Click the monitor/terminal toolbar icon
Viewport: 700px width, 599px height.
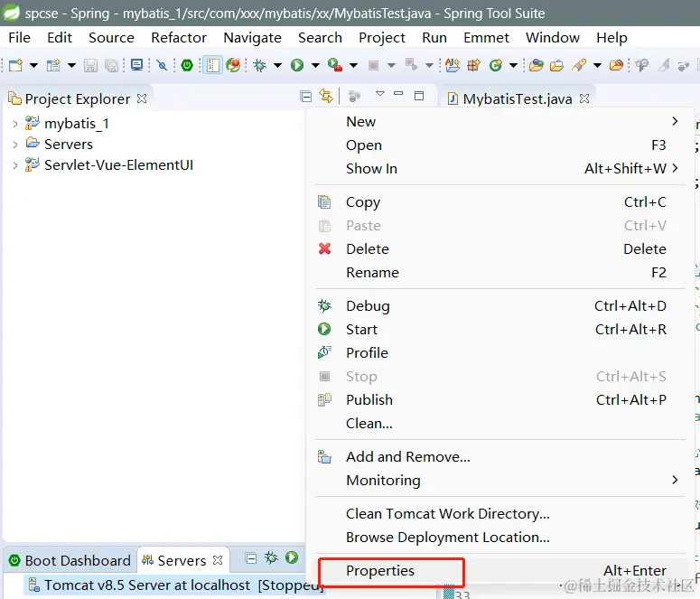136,65
